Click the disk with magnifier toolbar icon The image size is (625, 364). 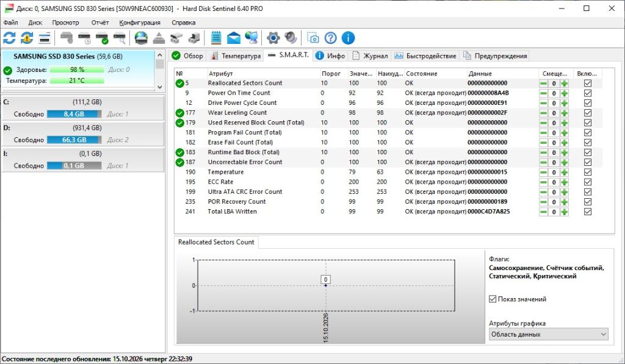[x=120, y=38]
